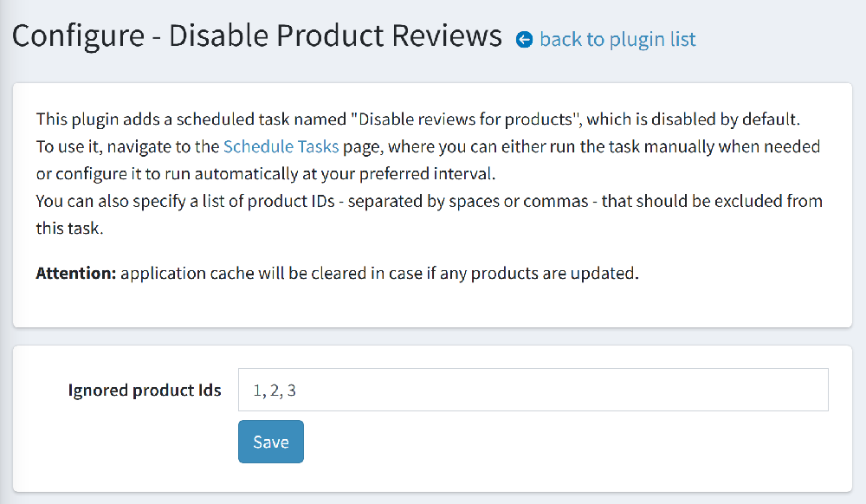This screenshot has width=866, height=504.
Task: Click the phrase 'separated by spaces or commas'
Action: (468, 201)
